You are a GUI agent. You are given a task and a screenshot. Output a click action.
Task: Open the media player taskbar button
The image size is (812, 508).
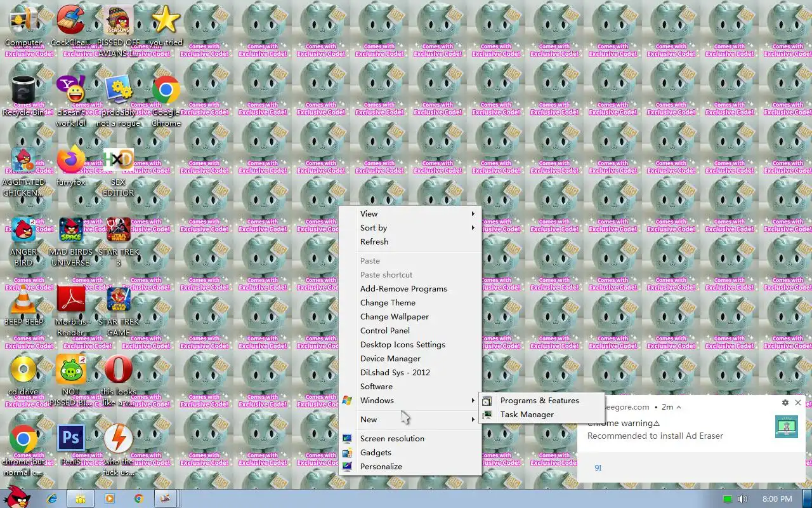click(110, 499)
